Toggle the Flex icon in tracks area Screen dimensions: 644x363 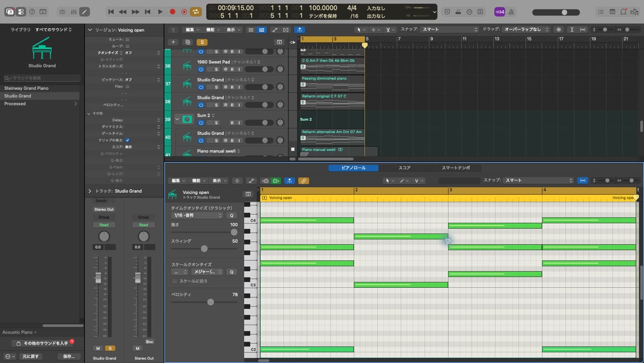click(286, 30)
